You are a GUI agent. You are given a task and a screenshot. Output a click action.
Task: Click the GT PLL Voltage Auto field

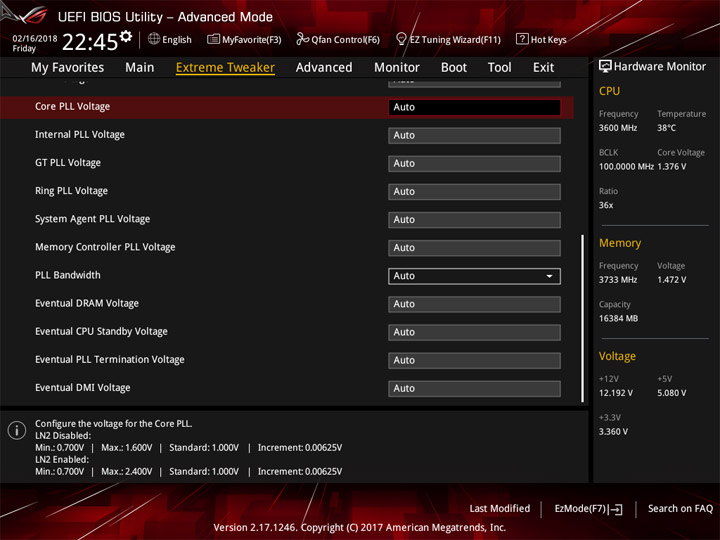[x=474, y=163]
